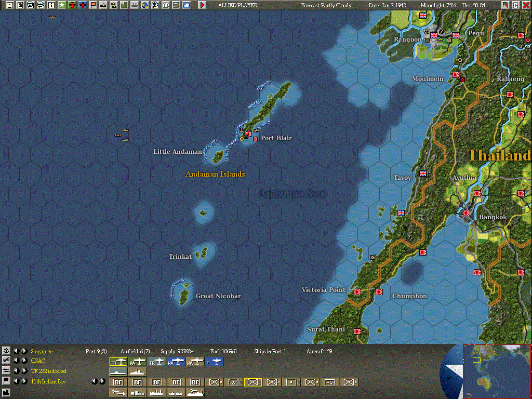Click 'Aircraft: 59' status text
Viewport: 532px width, 399px height.
pos(319,351)
